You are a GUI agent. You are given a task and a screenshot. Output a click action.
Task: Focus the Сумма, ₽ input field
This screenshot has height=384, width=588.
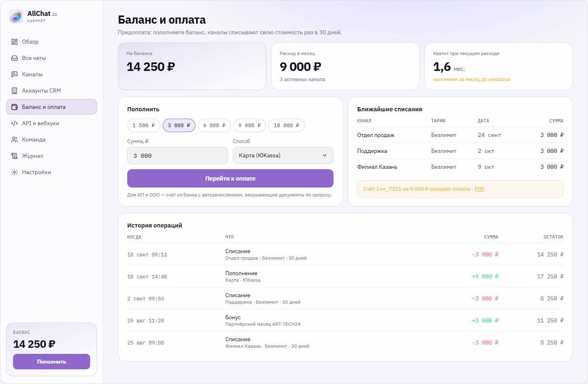pos(177,156)
